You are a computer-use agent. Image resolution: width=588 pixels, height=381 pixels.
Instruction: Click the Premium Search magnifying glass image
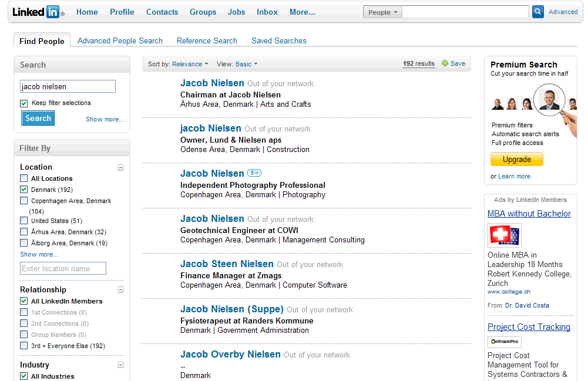(552, 100)
